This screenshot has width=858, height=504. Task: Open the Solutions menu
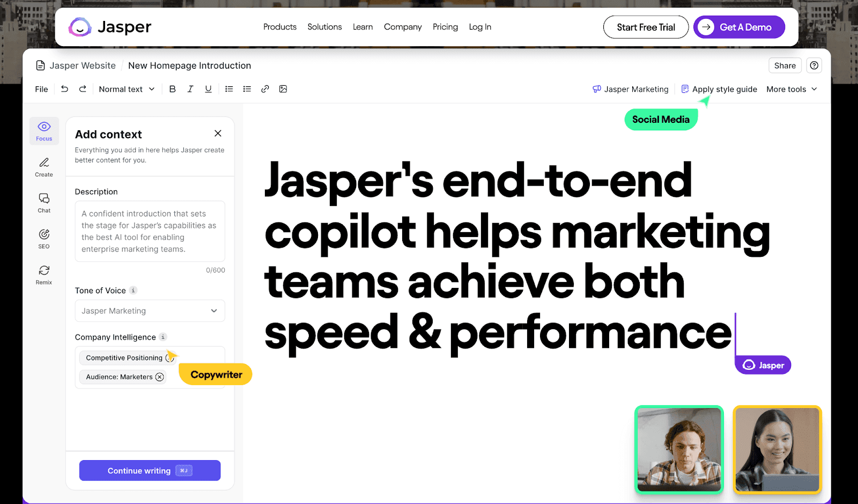click(324, 27)
